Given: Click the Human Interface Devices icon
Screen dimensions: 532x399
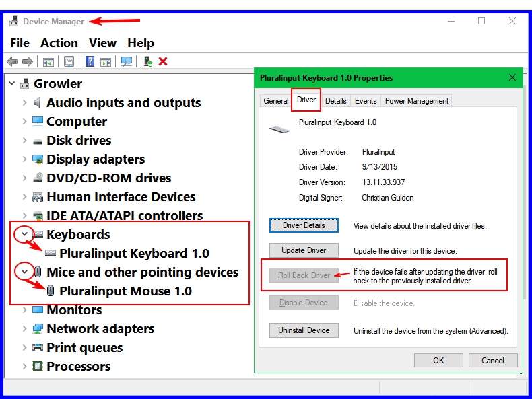Looking at the screenshot, I should point(38,197).
